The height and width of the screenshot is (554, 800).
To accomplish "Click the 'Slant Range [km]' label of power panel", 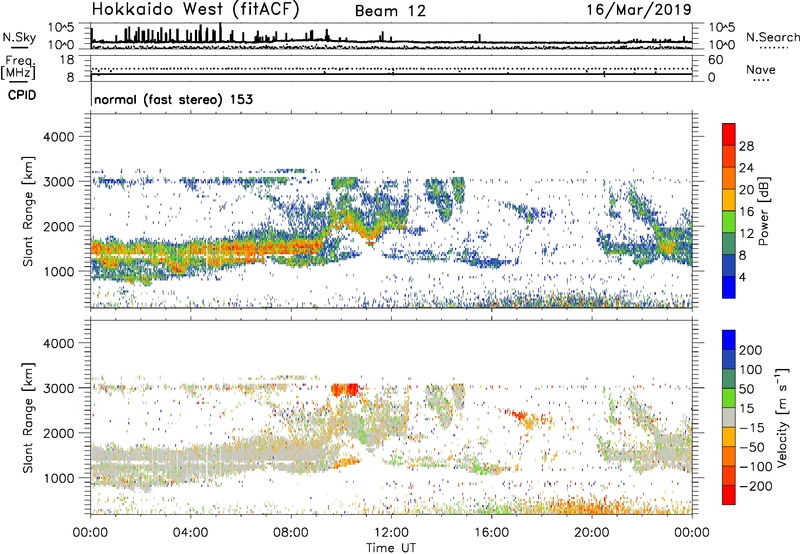I will pyautogui.click(x=28, y=211).
